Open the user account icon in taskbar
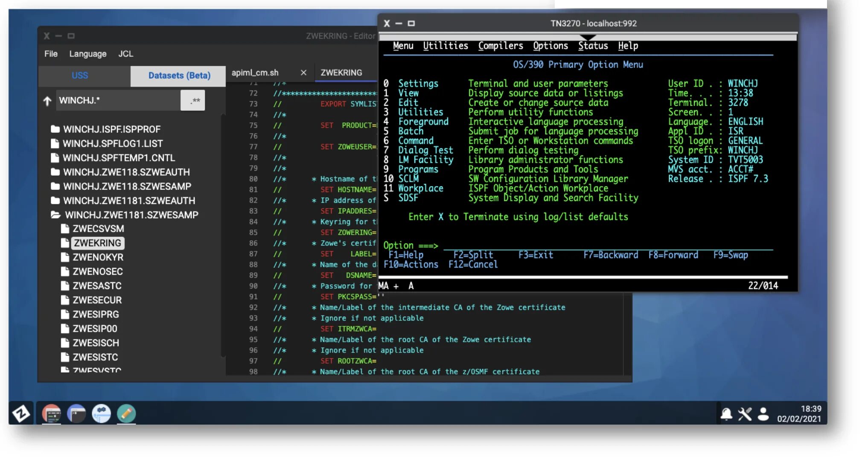The image size is (868, 460). click(763, 414)
